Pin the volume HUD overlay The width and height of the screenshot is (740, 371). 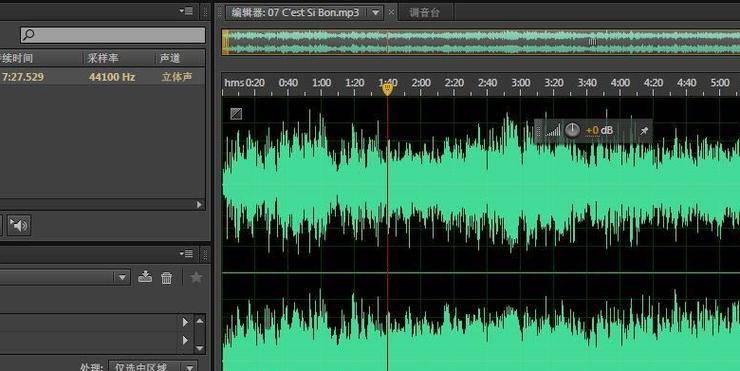tap(644, 131)
